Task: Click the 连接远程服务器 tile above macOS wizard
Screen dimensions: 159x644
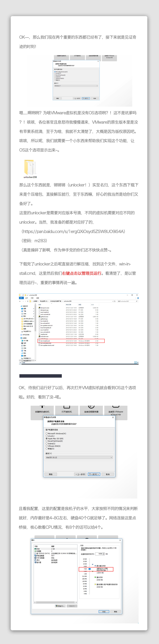Action: [91, 412]
